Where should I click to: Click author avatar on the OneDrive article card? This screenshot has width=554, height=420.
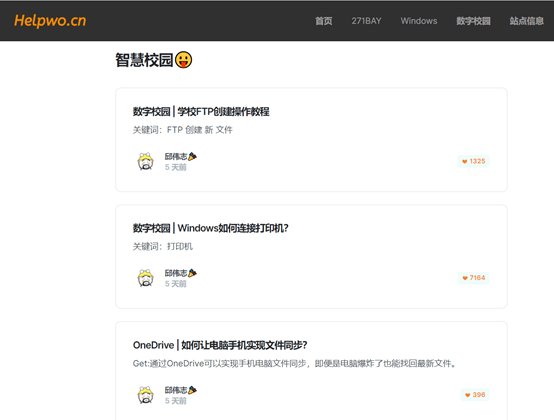coord(146,395)
